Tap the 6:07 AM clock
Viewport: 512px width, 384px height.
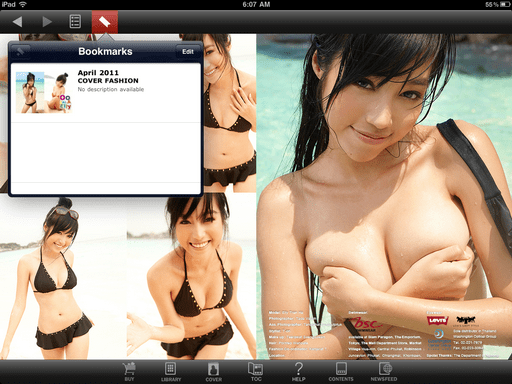click(x=256, y=4)
